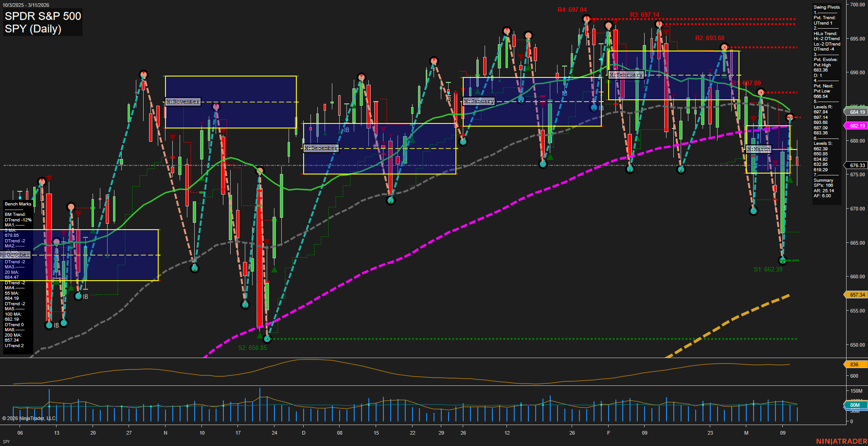Click the Bench Marks panel heading

tap(18, 204)
